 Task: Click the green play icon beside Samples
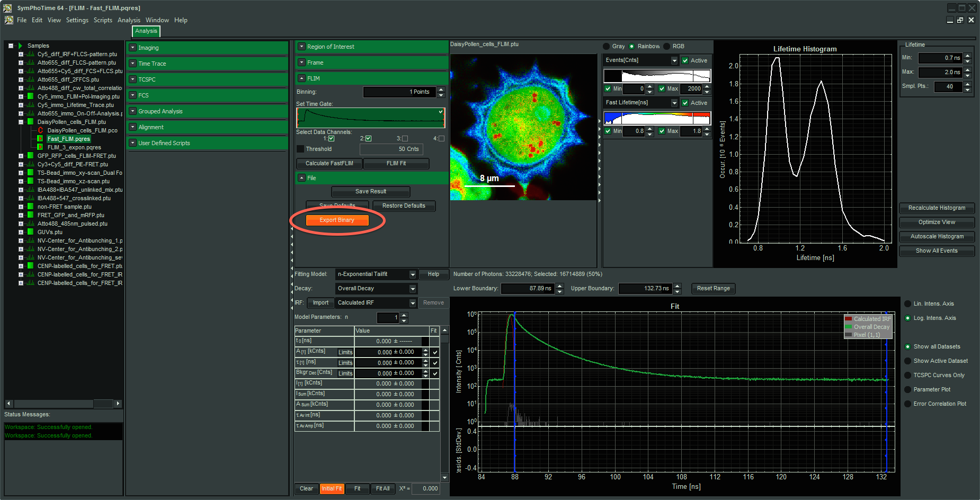(x=20, y=46)
